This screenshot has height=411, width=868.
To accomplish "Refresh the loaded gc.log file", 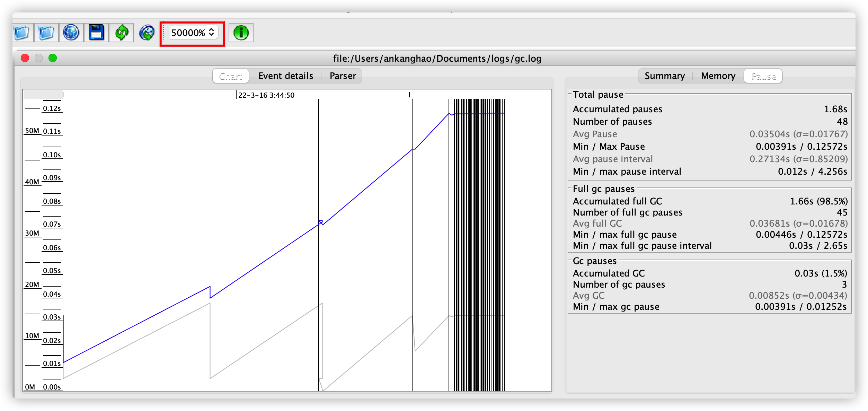I will point(122,33).
